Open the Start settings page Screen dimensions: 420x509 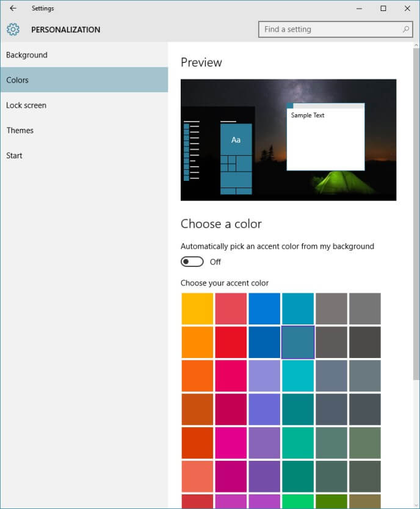tap(84, 155)
